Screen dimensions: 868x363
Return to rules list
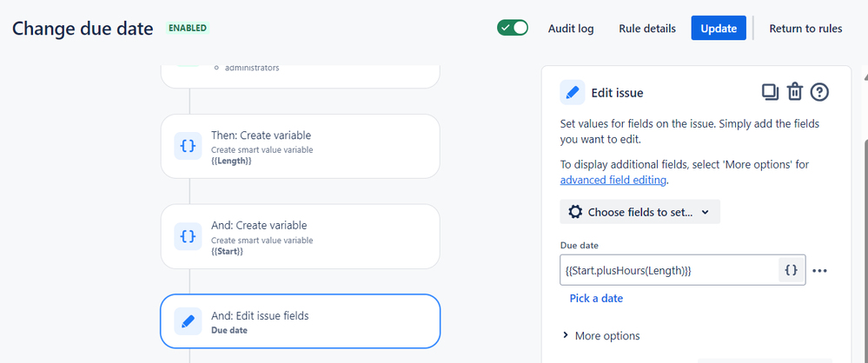pos(805,29)
